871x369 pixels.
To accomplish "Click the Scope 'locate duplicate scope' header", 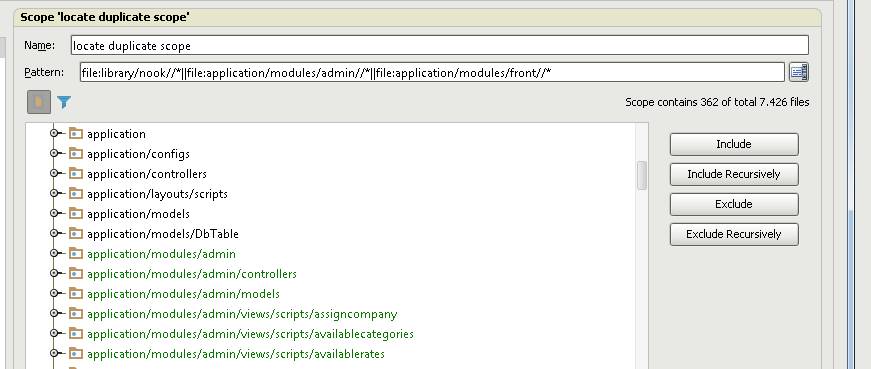I will (x=105, y=17).
